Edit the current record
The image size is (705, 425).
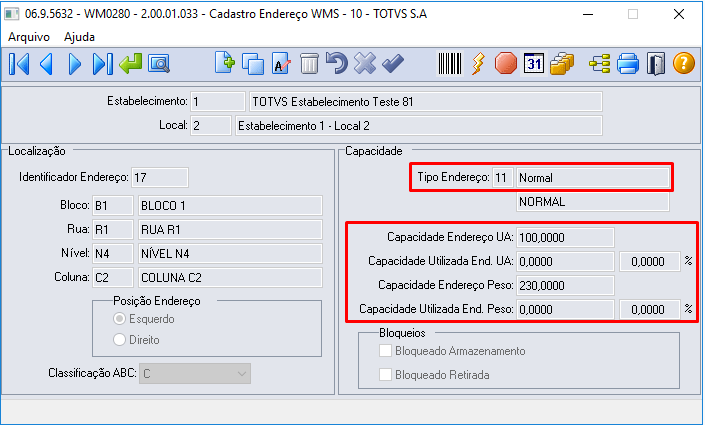[x=281, y=64]
